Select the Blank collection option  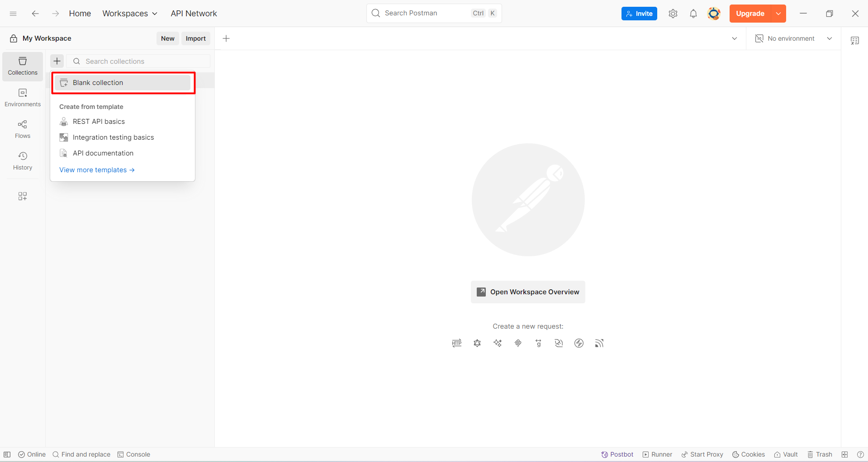pos(98,83)
